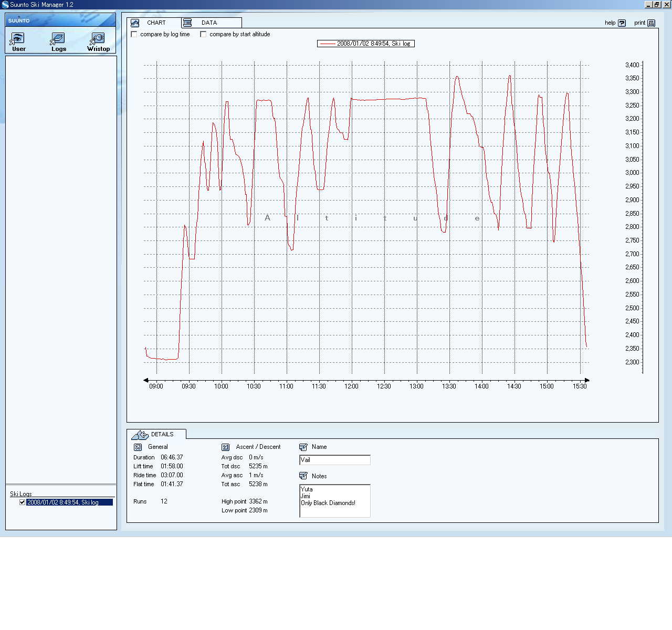Click the Name section icon
The width and height of the screenshot is (672, 630).
303,447
